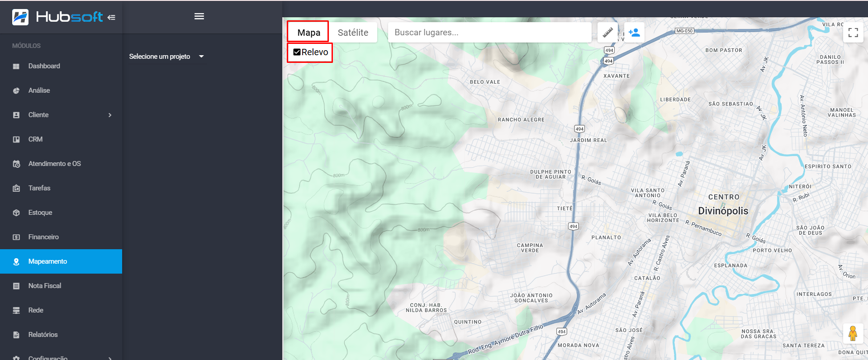Image resolution: width=868 pixels, height=360 pixels.
Task: Click the CAMPINA VERDE neighborhood label
Action: click(x=530, y=248)
